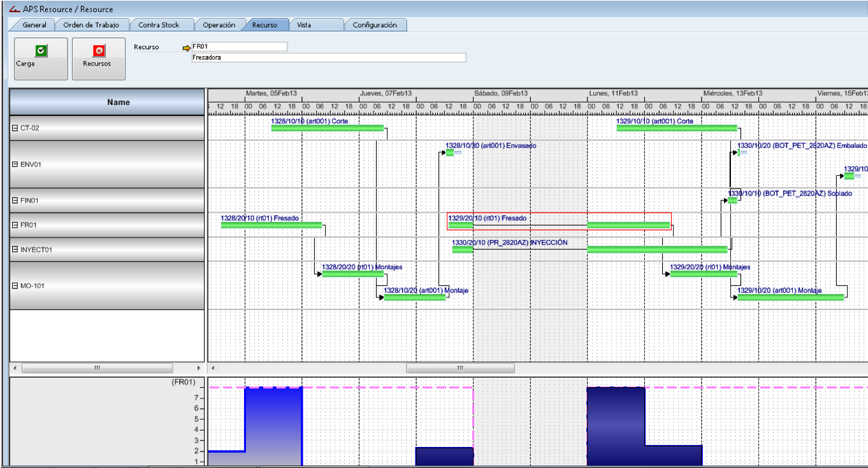Collapse the ENV01 resource row
This screenshot has width=868, height=468.
click(15, 164)
